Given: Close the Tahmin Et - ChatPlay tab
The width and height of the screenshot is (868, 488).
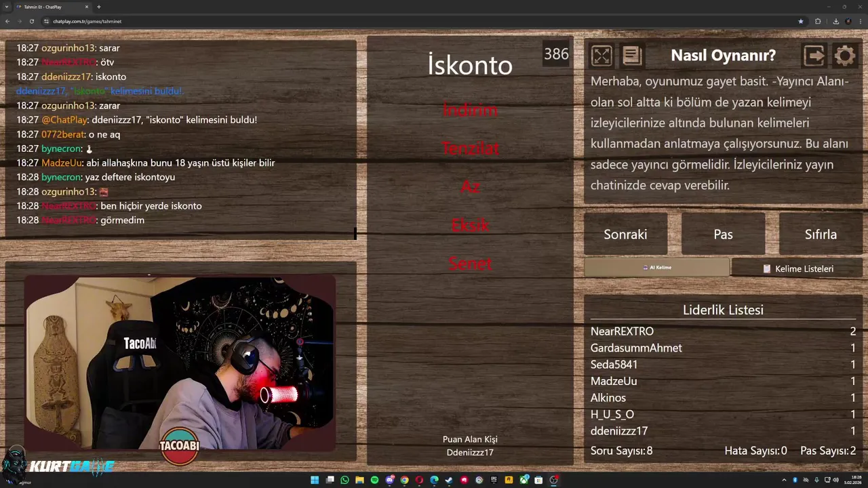Looking at the screenshot, I should (x=87, y=7).
